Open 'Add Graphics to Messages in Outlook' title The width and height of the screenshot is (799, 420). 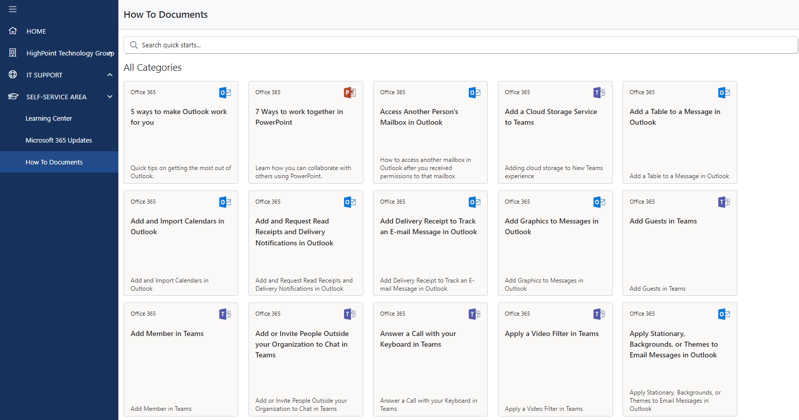(x=551, y=226)
